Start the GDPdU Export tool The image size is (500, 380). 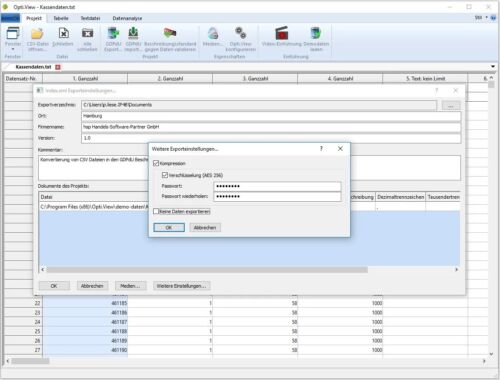(113, 33)
